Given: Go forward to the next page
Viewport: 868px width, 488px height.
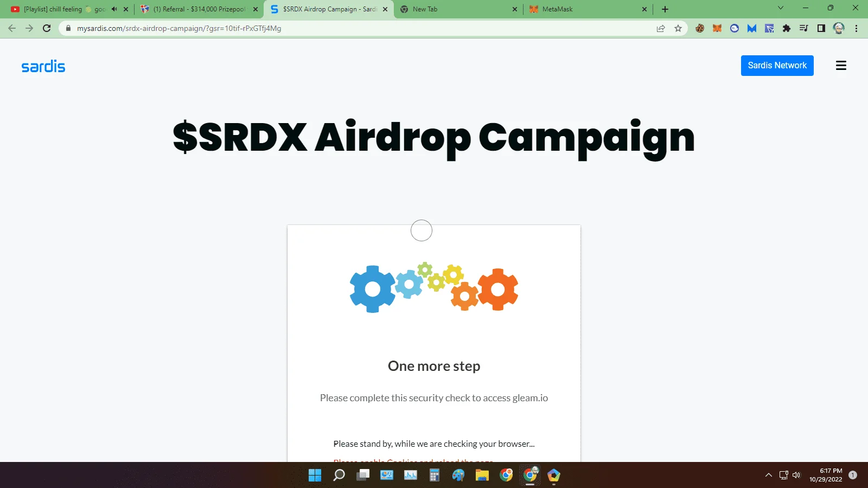Looking at the screenshot, I should pyautogui.click(x=29, y=28).
